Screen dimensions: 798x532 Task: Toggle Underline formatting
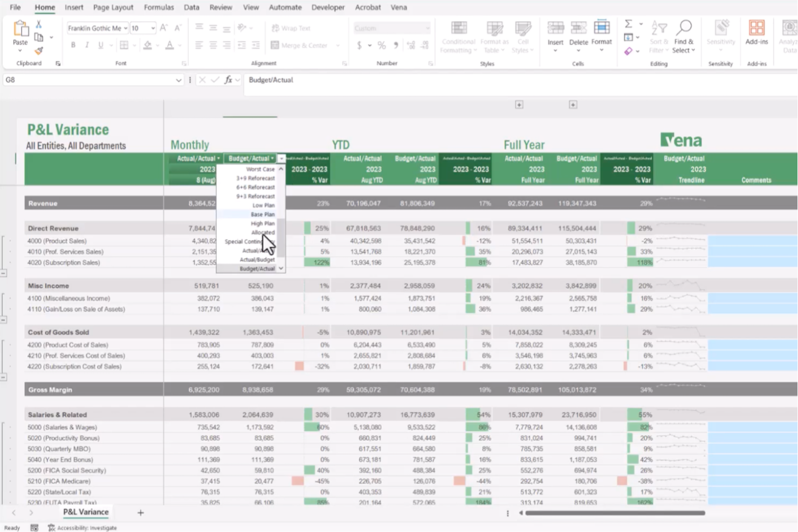tap(101, 45)
